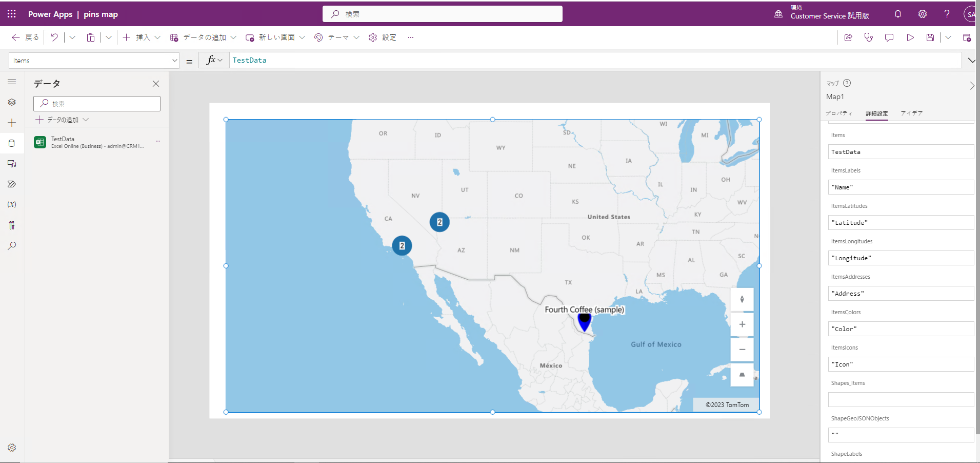This screenshot has width=980, height=463.
Task: Open the advanced tools icon in sidebar
Action: [x=12, y=225]
